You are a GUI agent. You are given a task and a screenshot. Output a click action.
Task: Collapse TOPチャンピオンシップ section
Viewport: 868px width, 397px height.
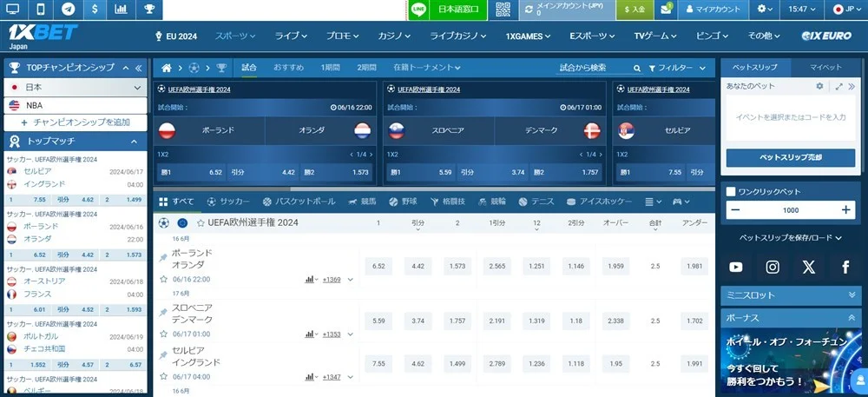coord(126,68)
